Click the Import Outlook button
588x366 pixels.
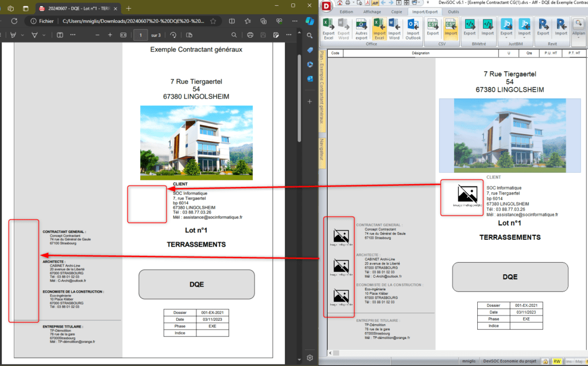pos(413,29)
